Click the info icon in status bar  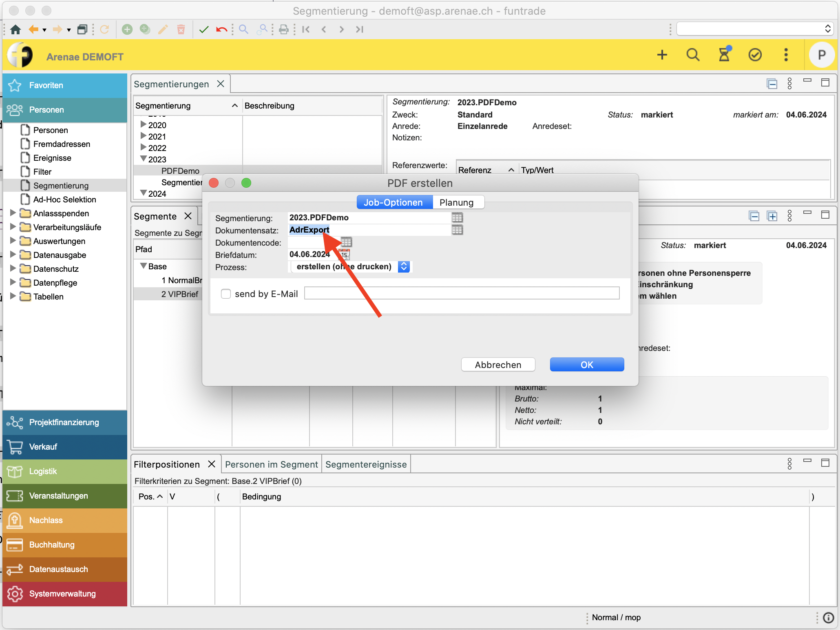(x=828, y=618)
